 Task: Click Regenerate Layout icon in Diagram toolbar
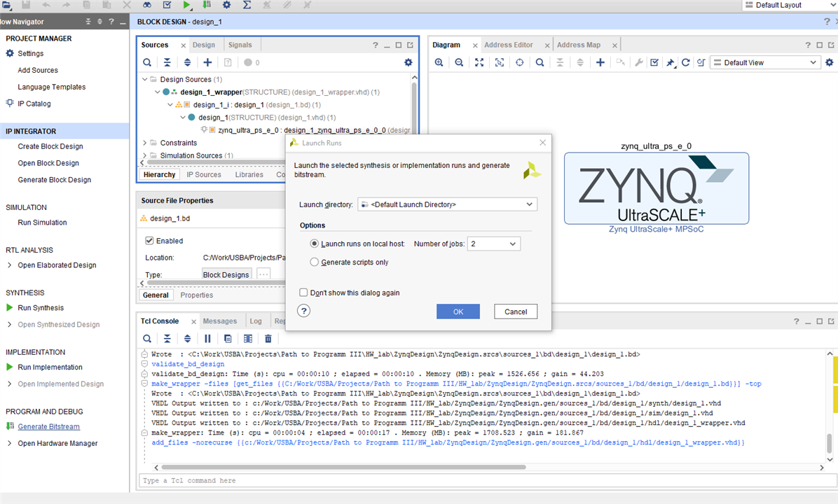(x=685, y=62)
